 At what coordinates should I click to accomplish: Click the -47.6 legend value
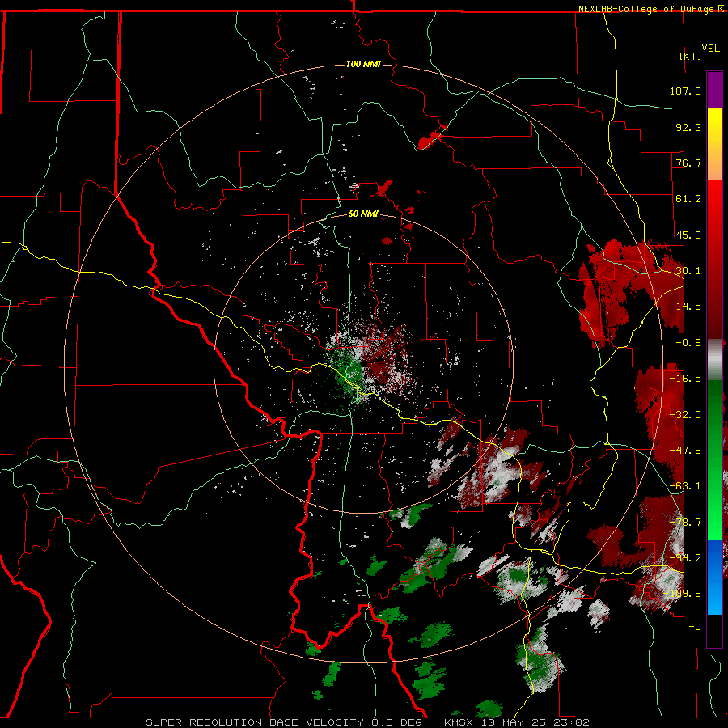pyautogui.click(x=685, y=451)
